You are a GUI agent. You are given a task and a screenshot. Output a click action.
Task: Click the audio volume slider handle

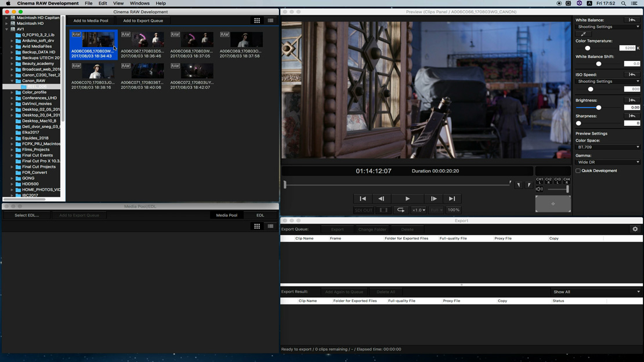pos(567,189)
